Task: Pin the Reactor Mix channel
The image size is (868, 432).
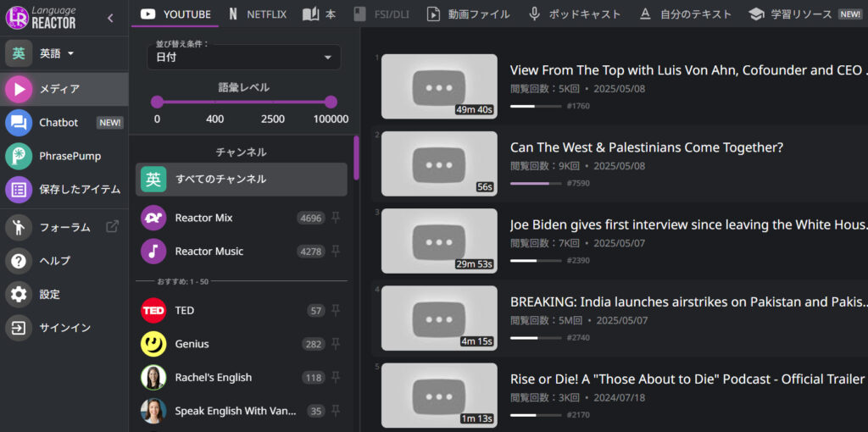Action: coord(336,218)
